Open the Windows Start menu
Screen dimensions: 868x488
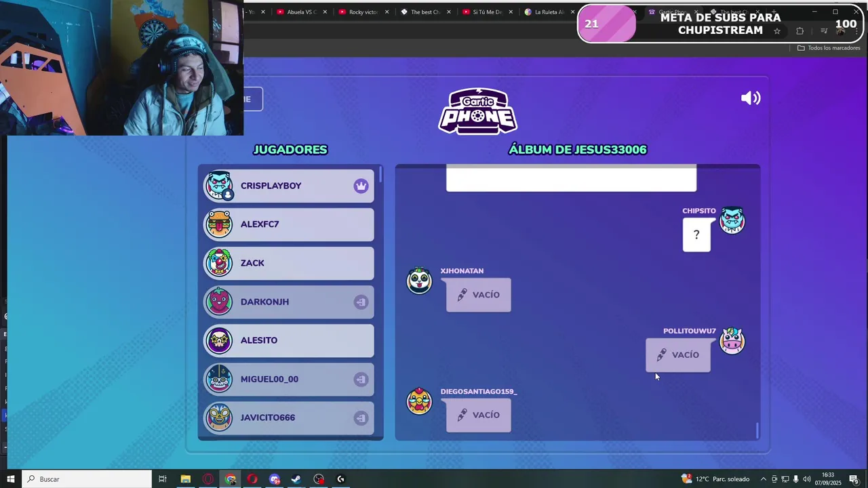(x=11, y=479)
